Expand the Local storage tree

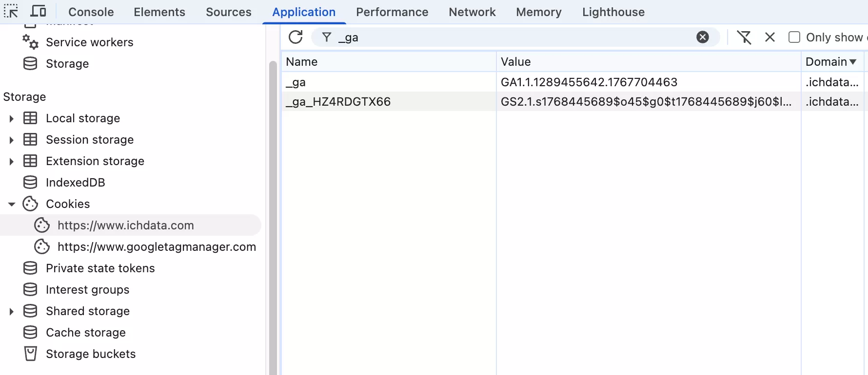tap(12, 118)
